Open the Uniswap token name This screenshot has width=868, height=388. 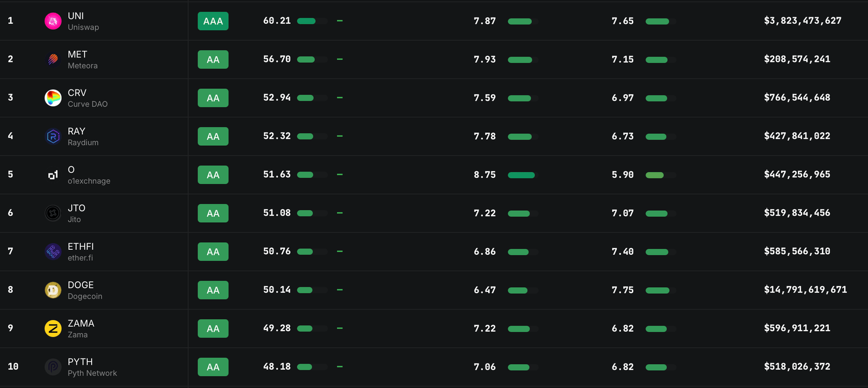pyautogui.click(x=83, y=27)
